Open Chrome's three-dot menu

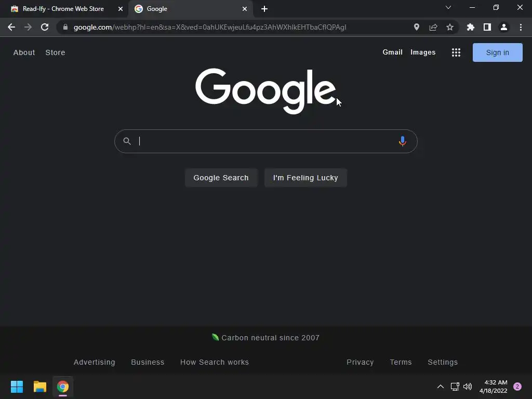point(521,27)
